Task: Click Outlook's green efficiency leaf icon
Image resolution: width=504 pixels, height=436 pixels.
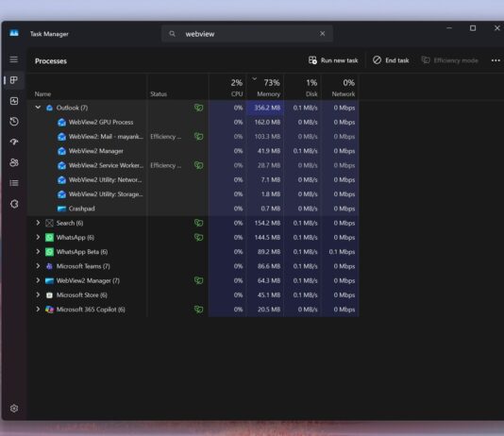Action: coord(198,108)
